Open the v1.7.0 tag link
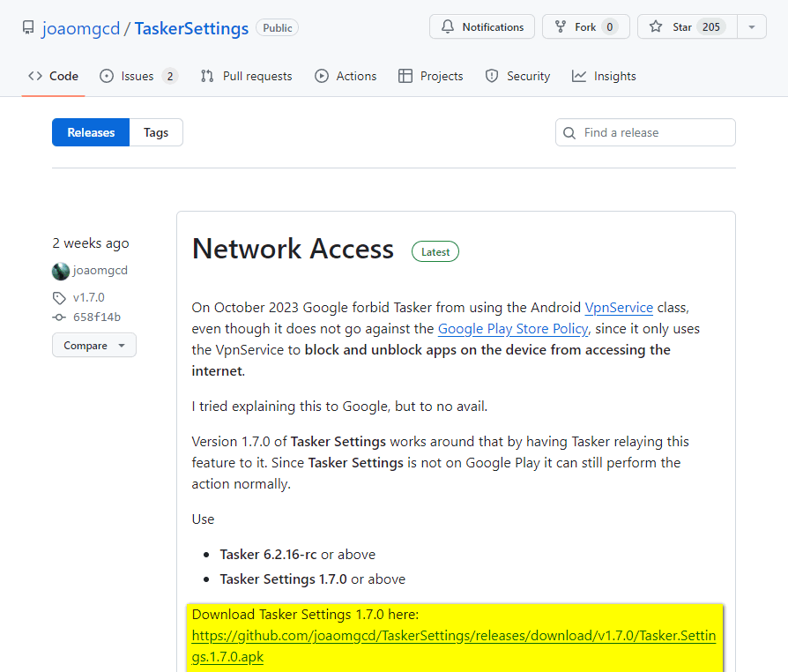 89,297
